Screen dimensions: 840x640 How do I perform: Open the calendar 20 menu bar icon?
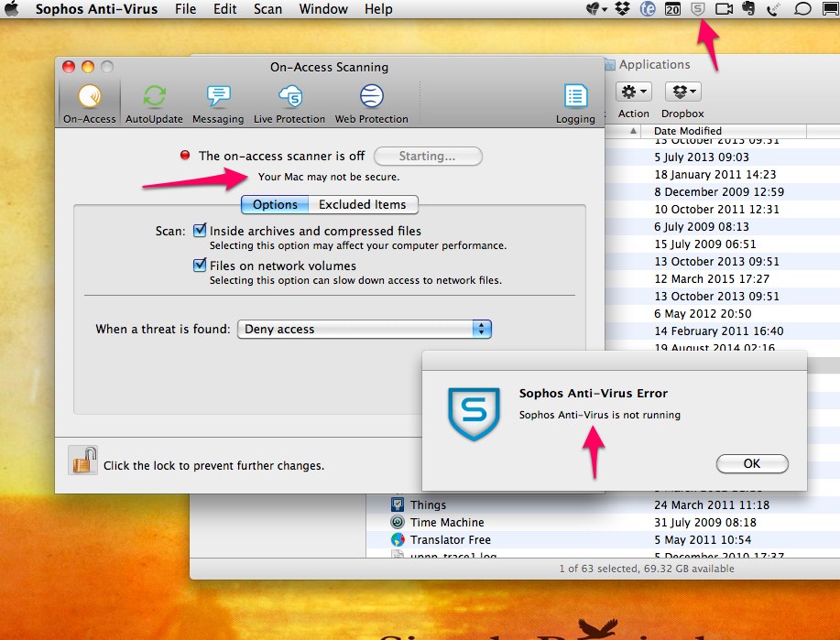[x=672, y=8]
